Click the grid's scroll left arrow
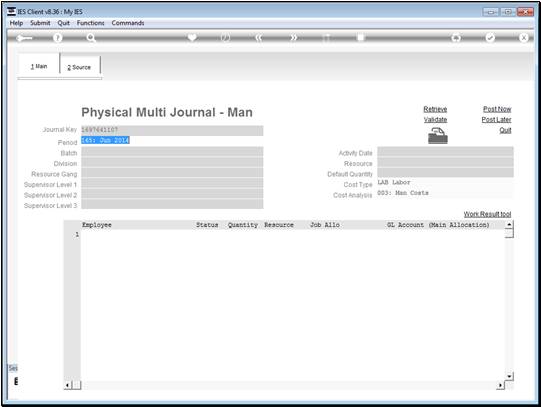 (x=68, y=385)
